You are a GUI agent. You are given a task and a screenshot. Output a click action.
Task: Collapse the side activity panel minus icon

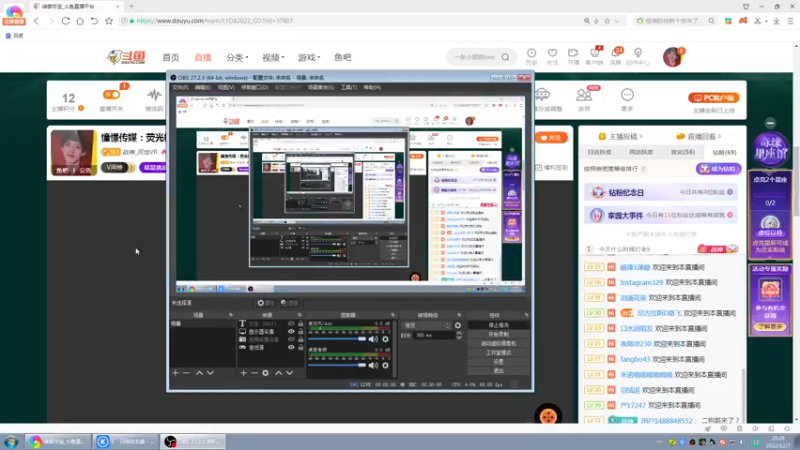pos(770,123)
